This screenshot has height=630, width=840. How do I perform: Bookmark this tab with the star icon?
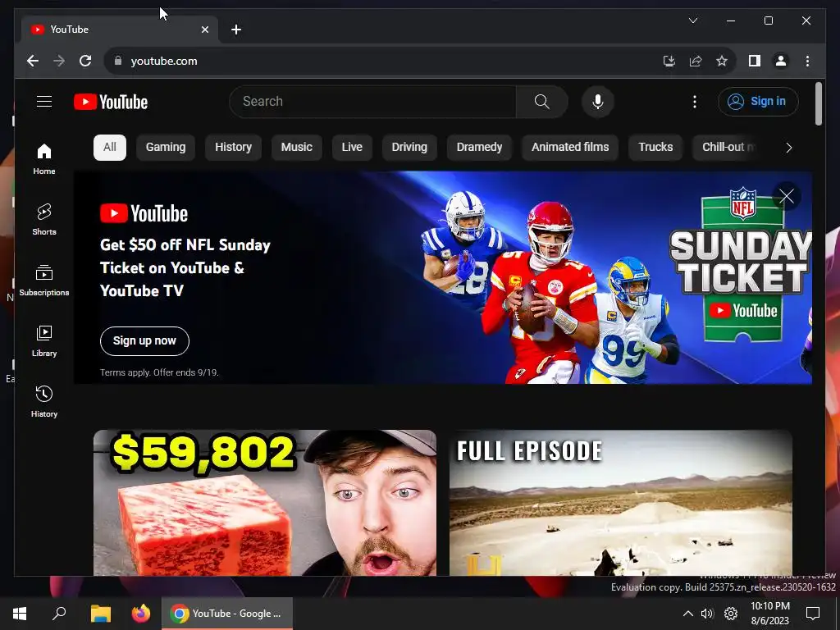tap(722, 61)
